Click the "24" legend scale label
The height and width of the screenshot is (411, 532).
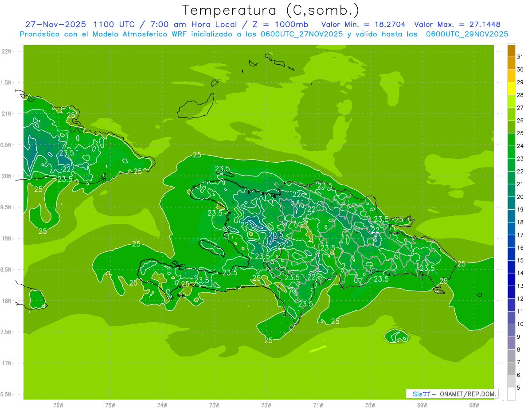click(x=520, y=146)
